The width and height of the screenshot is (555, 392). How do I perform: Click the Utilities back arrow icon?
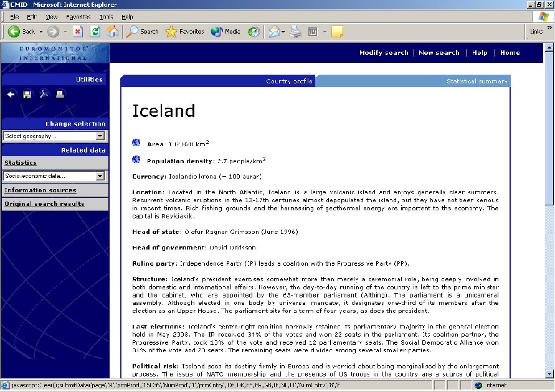(11, 95)
